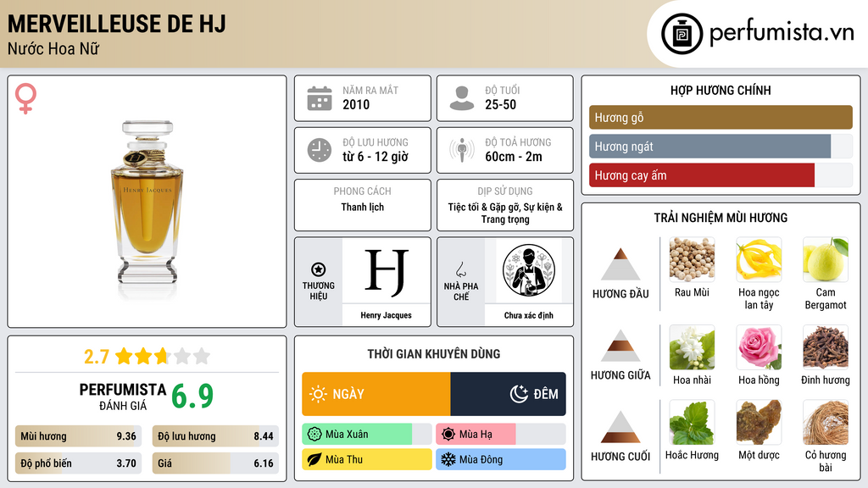Click the THỜI GIAN KHUYÊN DÙNG heading
This screenshot has width=868, height=488.
(x=434, y=353)
